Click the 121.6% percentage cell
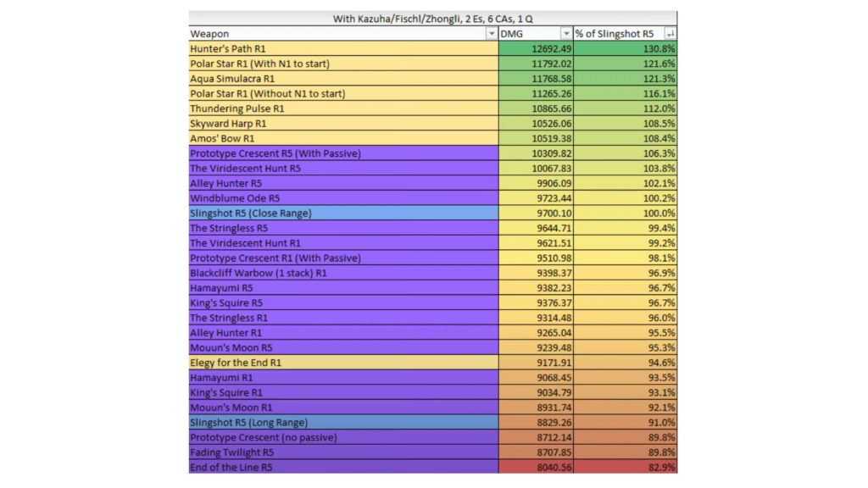868x488 pixels. click(625, 64)
